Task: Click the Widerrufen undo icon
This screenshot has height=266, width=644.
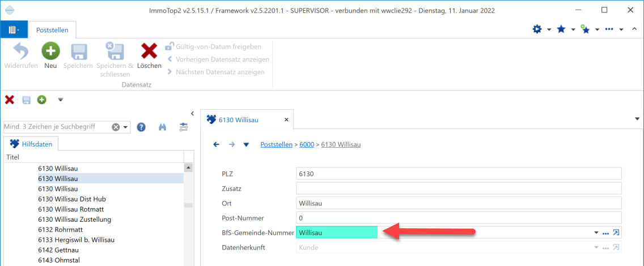Action: point(21,52)
